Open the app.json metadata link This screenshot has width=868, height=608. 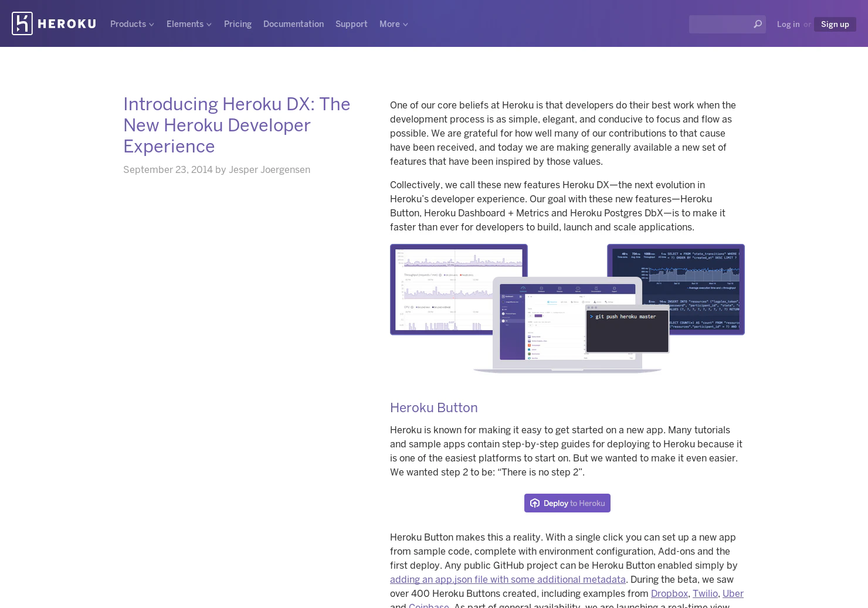[508, 579]
